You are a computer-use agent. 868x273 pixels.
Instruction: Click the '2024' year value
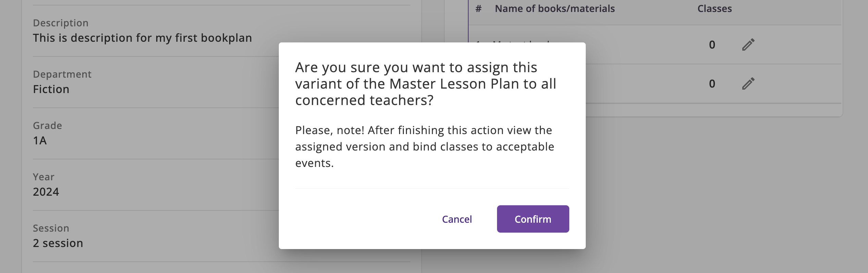[46, 192]
